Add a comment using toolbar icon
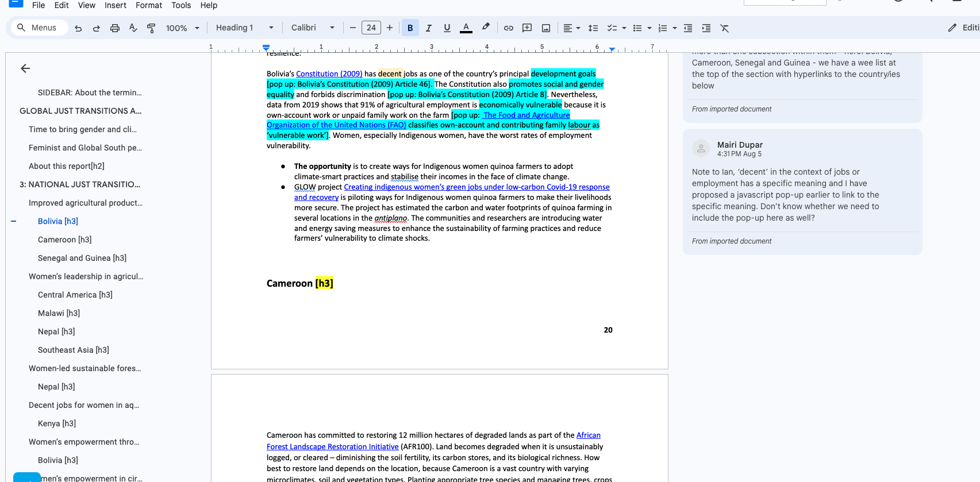This screenshot has height=482, width=980. coord(527,28)
